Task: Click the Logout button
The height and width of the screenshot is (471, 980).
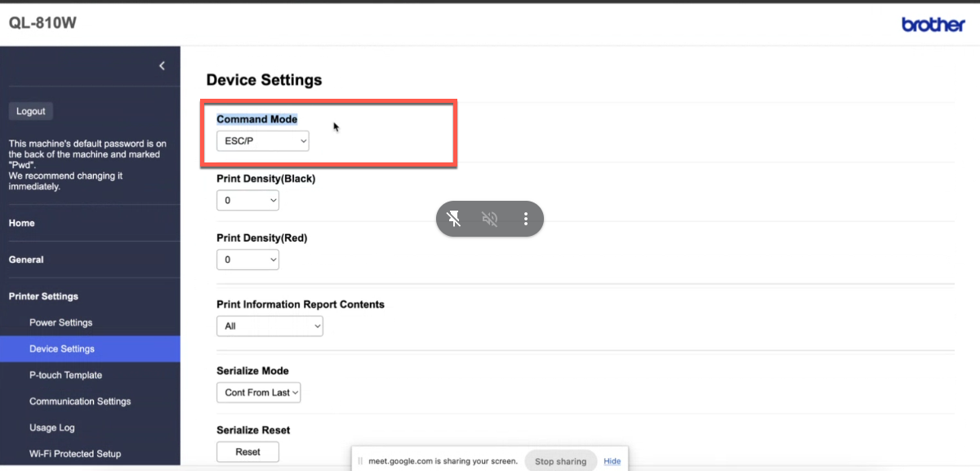Action: coord(30,111)
